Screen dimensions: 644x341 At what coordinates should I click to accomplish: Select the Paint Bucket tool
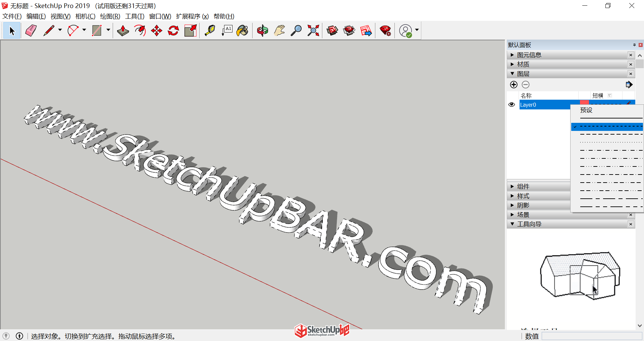243,31
